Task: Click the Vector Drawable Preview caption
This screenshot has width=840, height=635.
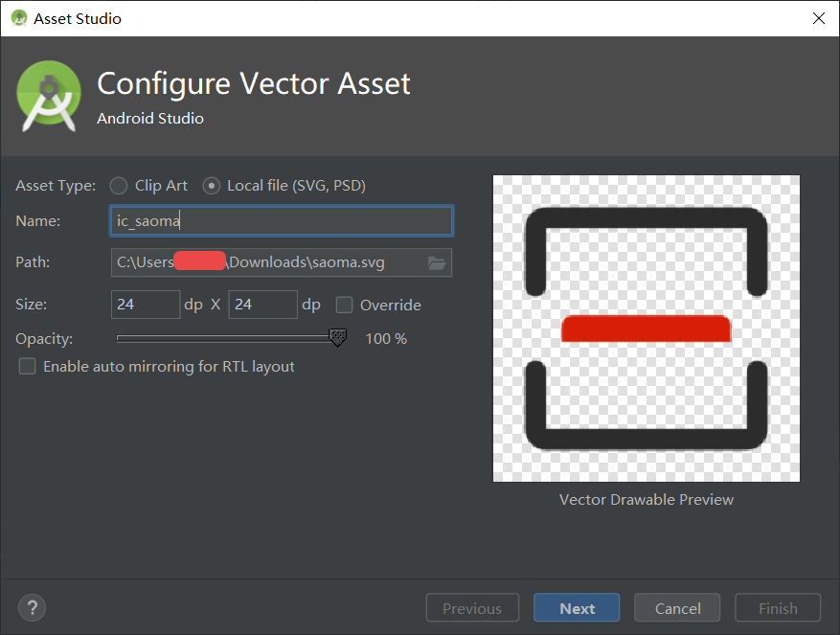Action: 646,499
